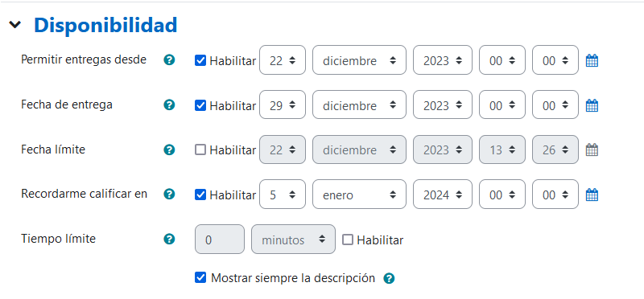This screenshot has height=299, width=644.
Task: Open calendar picker for Recordarme calificar en
Action: 592,195
